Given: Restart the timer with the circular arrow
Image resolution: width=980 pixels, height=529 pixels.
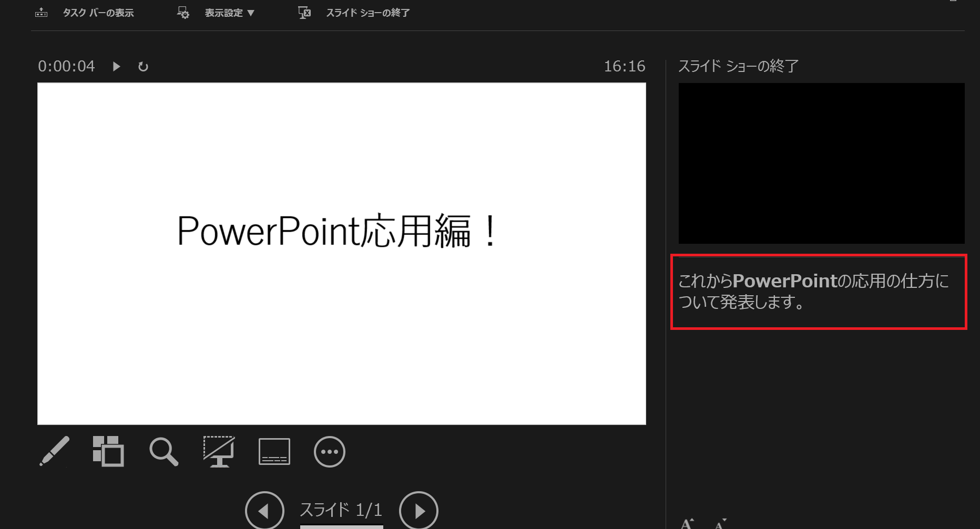Looking at the screenshot, I should 143,67.
